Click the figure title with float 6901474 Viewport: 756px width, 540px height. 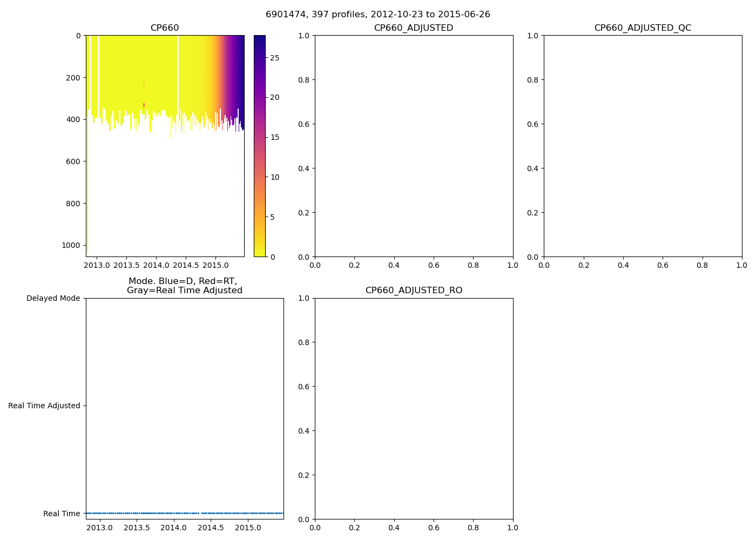point(377,15)
